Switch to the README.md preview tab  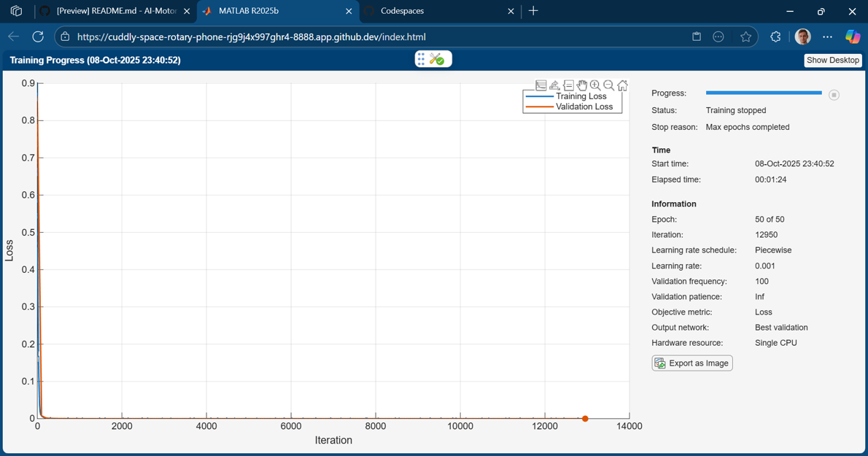pyautogui.click(x=115, y=11)
